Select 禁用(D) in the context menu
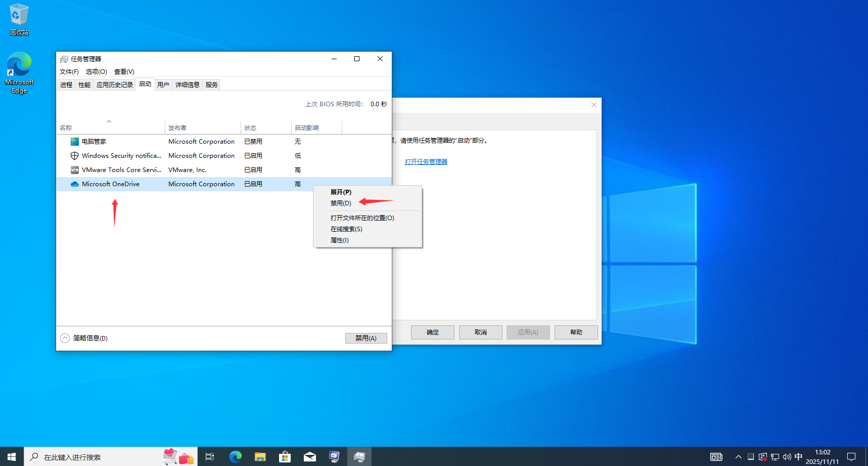Viewport: 868px width, 466px height. click(341, 203)
